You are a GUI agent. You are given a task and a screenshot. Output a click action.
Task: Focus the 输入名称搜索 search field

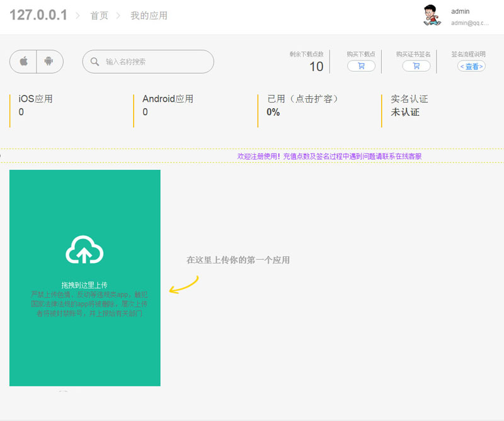(x=154, y=62)
